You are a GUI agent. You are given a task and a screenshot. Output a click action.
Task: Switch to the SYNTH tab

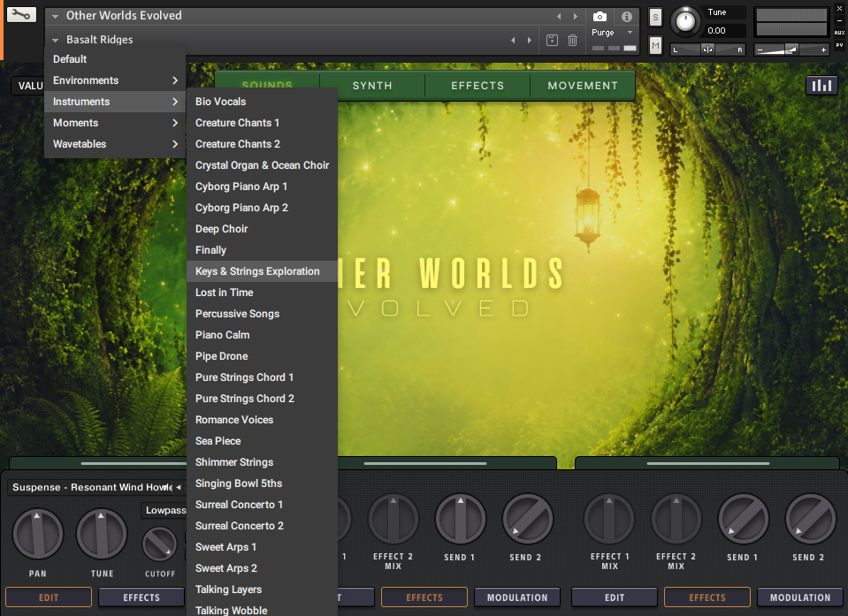tap(372, 86)
